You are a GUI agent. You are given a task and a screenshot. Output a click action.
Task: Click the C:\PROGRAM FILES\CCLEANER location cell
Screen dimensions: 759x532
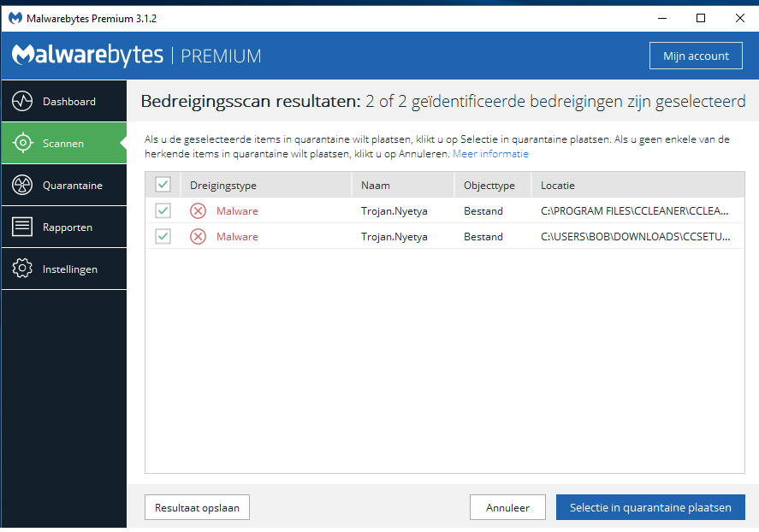tap(635, 211)
